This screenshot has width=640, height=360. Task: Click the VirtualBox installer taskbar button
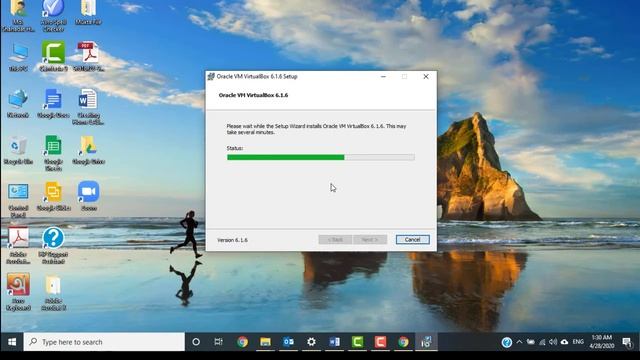(x=426, y=342)
